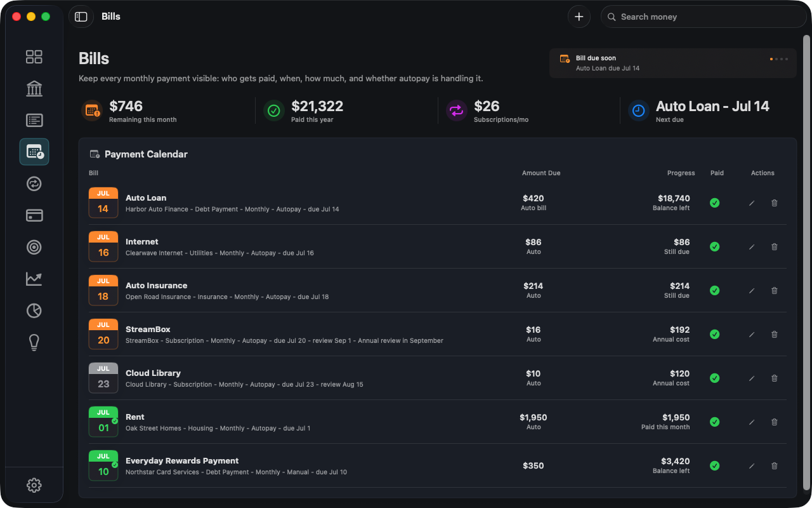Click the $1,950 Rent amount due

point(534,418)
